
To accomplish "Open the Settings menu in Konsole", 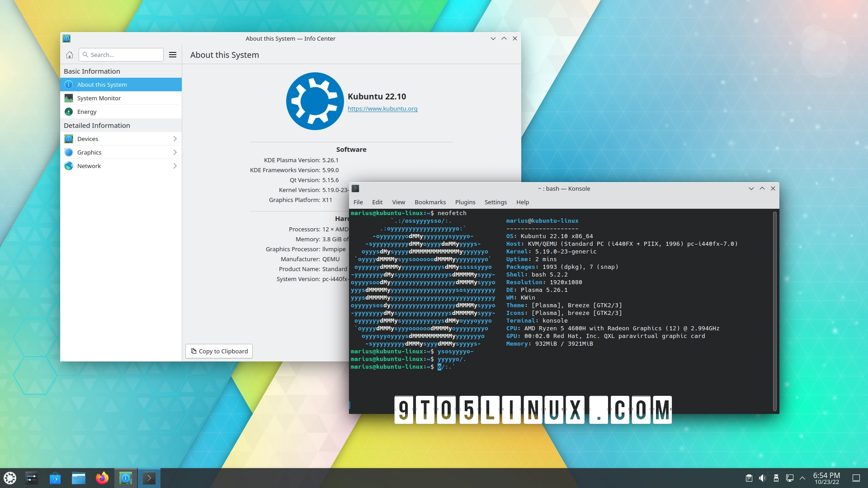I will pyautogui.click(x=495, y=202).
